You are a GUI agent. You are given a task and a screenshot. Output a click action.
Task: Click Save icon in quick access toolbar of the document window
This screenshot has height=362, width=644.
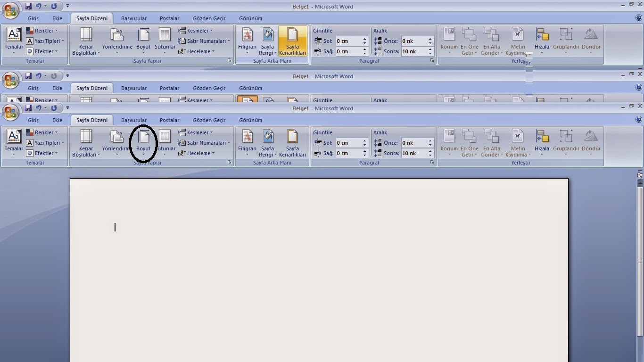(28, 108)
